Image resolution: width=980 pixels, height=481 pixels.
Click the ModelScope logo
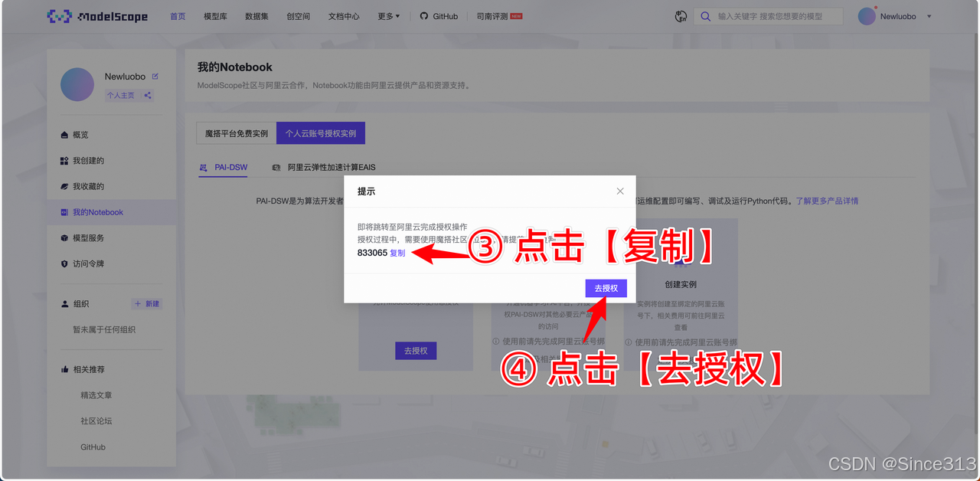point(97,16)
